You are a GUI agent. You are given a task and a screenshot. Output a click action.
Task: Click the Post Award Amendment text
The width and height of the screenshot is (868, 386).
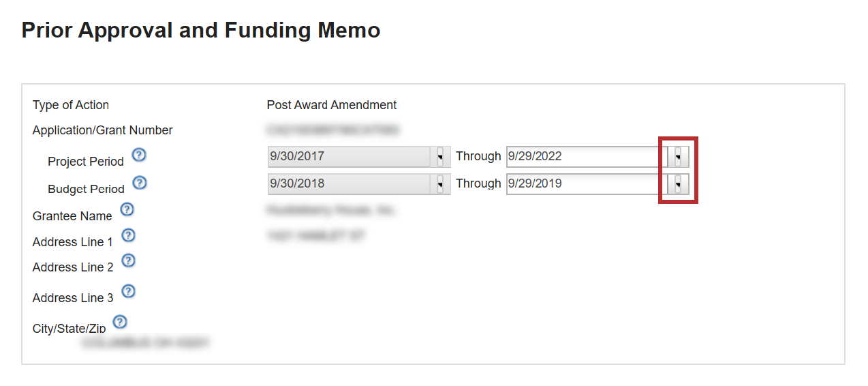pos(332,105)
